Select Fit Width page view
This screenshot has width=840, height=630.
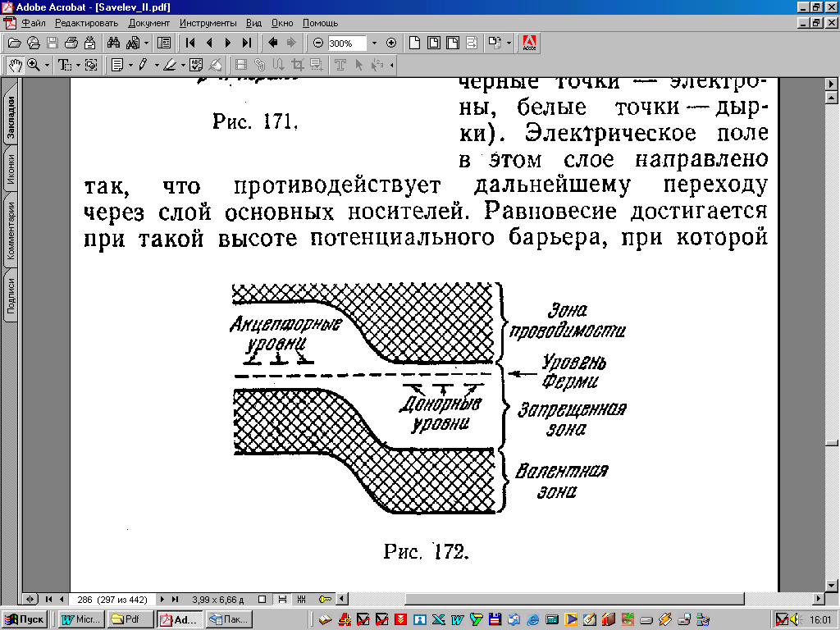tap(453, 43)
